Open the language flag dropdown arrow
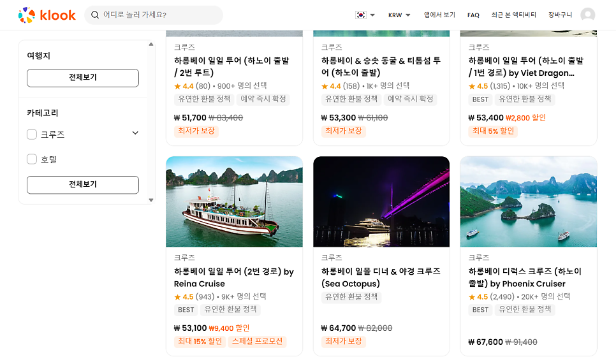This screenshot has width=616, height=364. pos(372,15)
